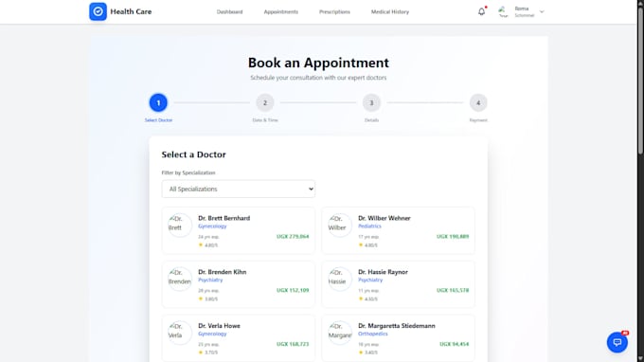
Task: Select Dr. Verla Howe card
Action: (x=239, y=338)
